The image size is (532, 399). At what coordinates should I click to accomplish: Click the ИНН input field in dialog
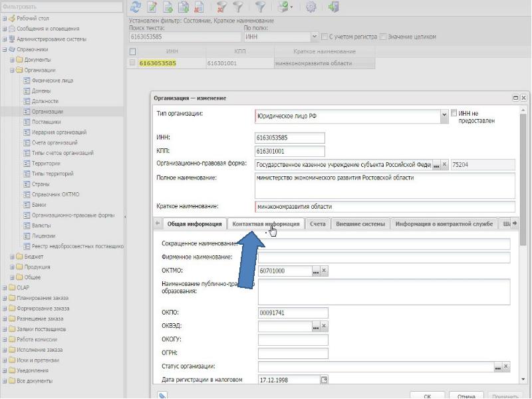point(290,138)
